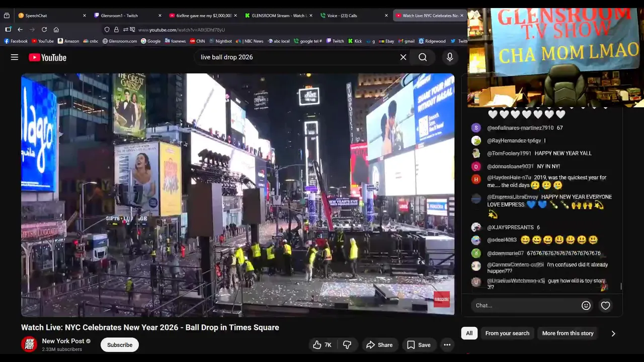The width and height of the screenshot is (644, 362).
Task: Open the Nightbot bookmark
Action: tap(221, 41)
